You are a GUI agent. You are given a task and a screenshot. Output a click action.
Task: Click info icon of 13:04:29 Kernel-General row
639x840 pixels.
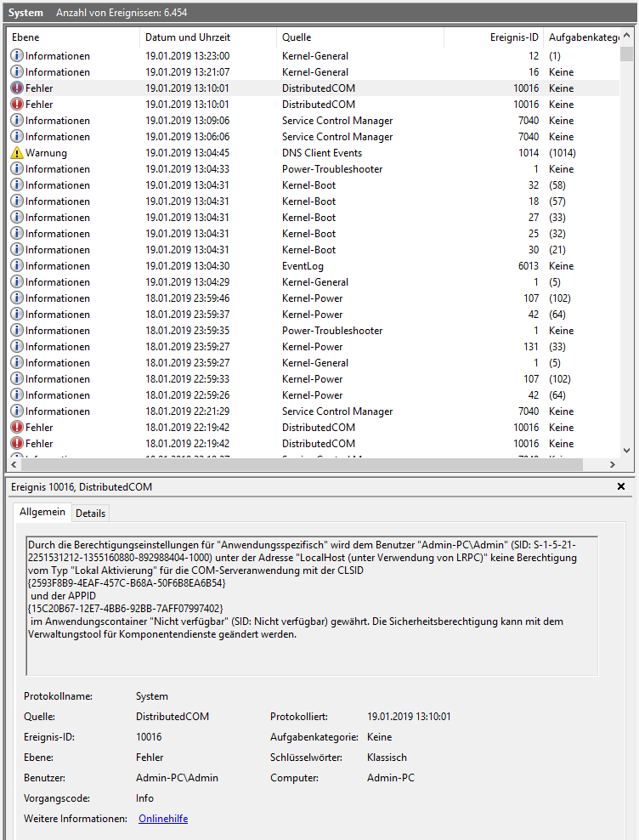(17, 281)
